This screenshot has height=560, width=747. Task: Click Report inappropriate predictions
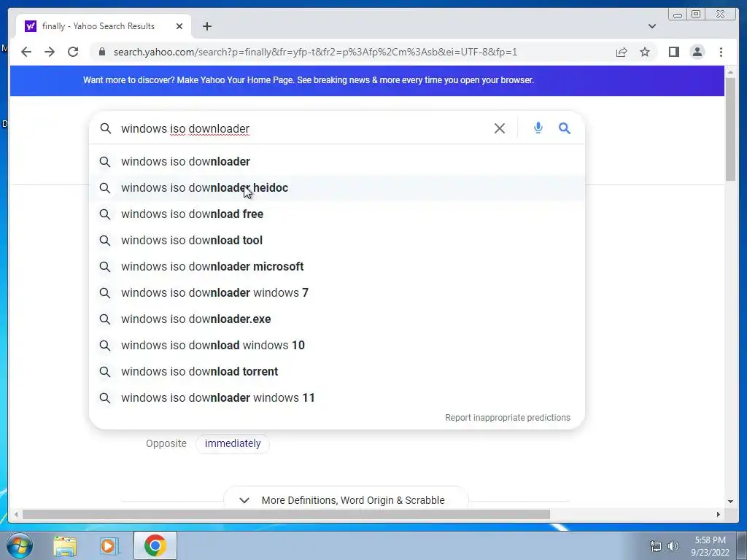pyautogui.click(x=508, y=418)
